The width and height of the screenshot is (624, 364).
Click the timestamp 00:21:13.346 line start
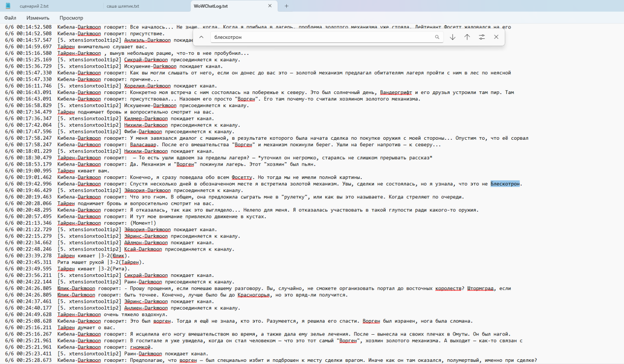pyautogui.click(x=34, y=223)
